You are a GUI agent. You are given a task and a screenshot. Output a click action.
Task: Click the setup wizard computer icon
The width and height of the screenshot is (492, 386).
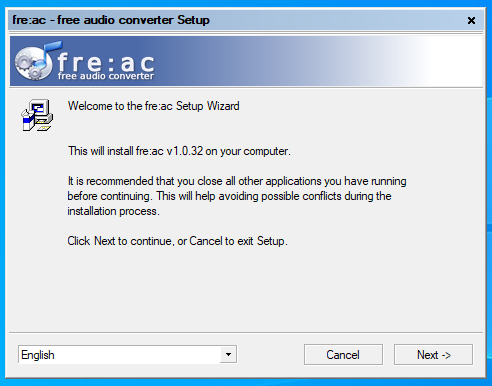point(37,115)
